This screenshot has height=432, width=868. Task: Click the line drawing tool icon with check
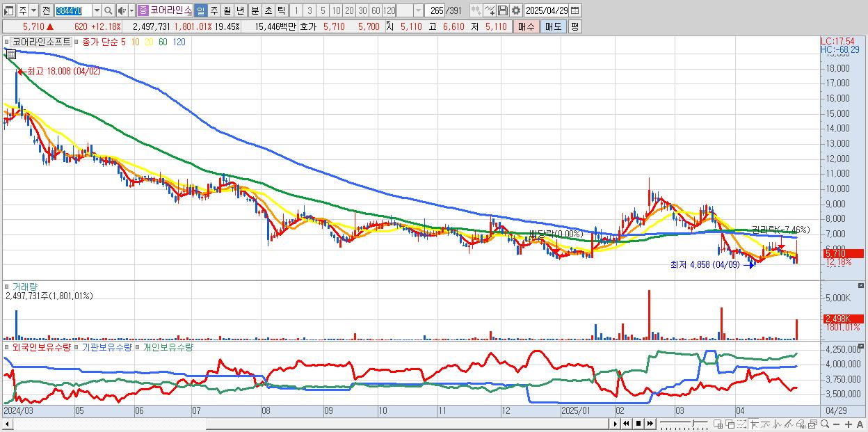click(x=489, y=10)
